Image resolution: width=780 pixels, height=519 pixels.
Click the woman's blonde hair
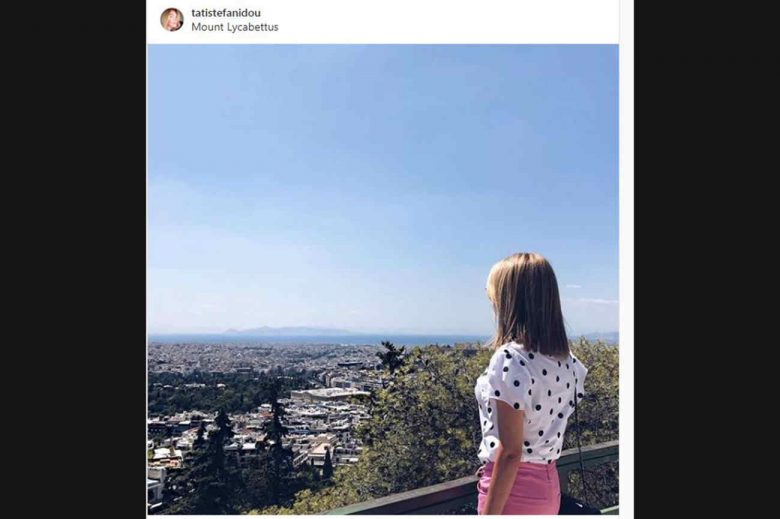point(528,300)
